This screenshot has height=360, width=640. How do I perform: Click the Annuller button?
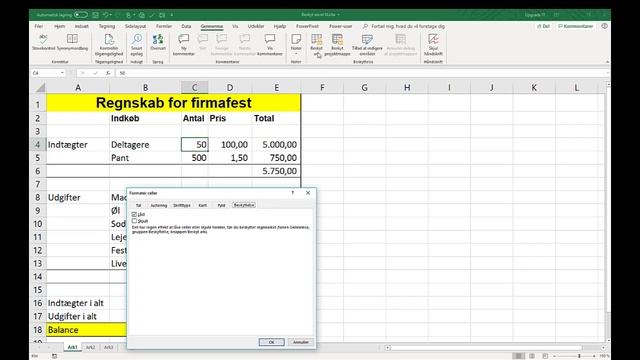301,342
